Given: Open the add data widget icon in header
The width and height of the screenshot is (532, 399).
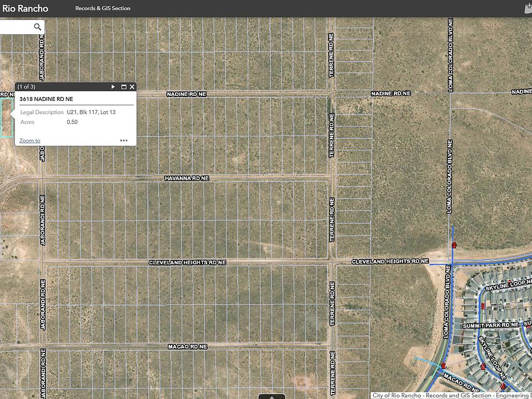Looking at the screenshot, I should coord(528,8).
